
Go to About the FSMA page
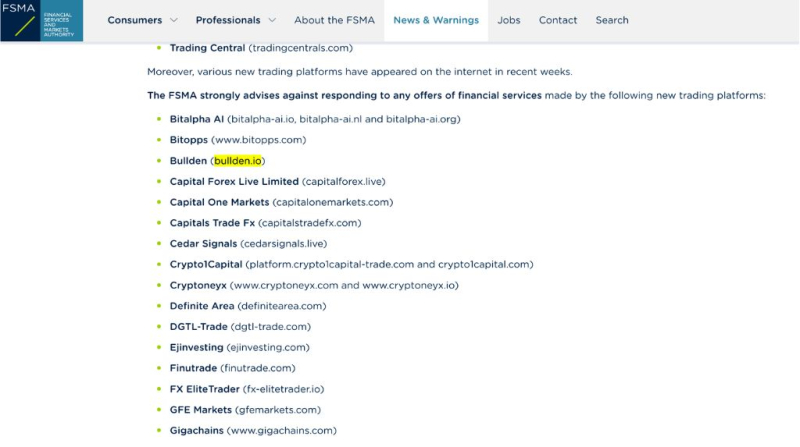[x=334, y=20]
